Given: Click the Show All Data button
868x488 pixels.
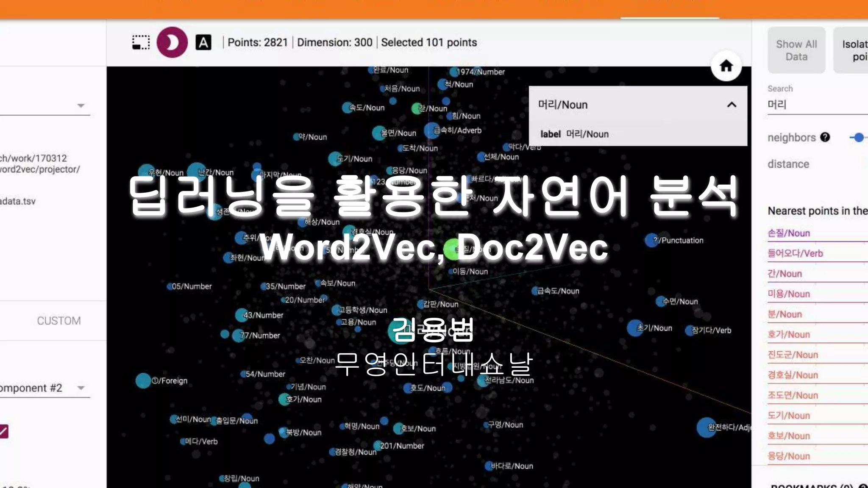Looking at the screenshot, I should [x=796, y=50].
